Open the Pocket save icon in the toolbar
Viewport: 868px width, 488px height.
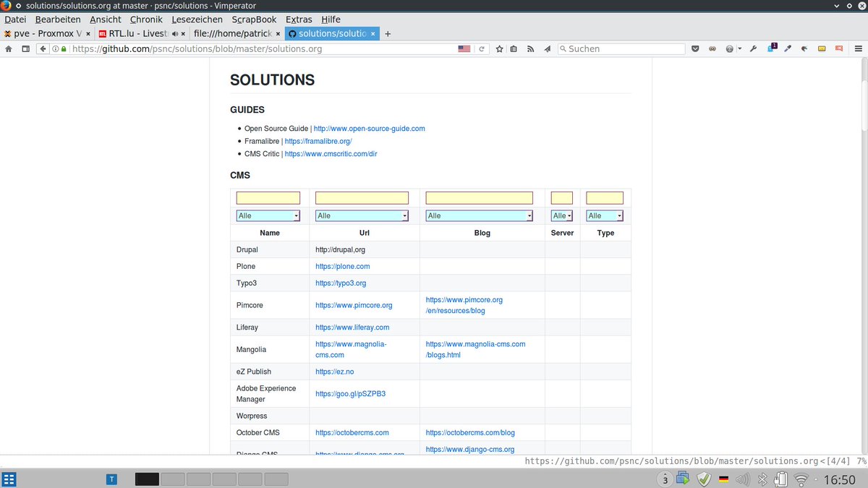695,48
